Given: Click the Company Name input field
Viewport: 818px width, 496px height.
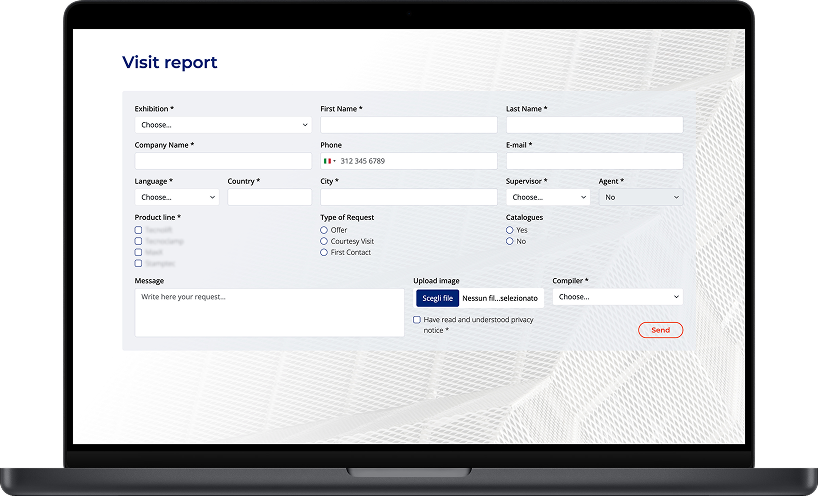Looking at the screenshot, I should point(223,161).
